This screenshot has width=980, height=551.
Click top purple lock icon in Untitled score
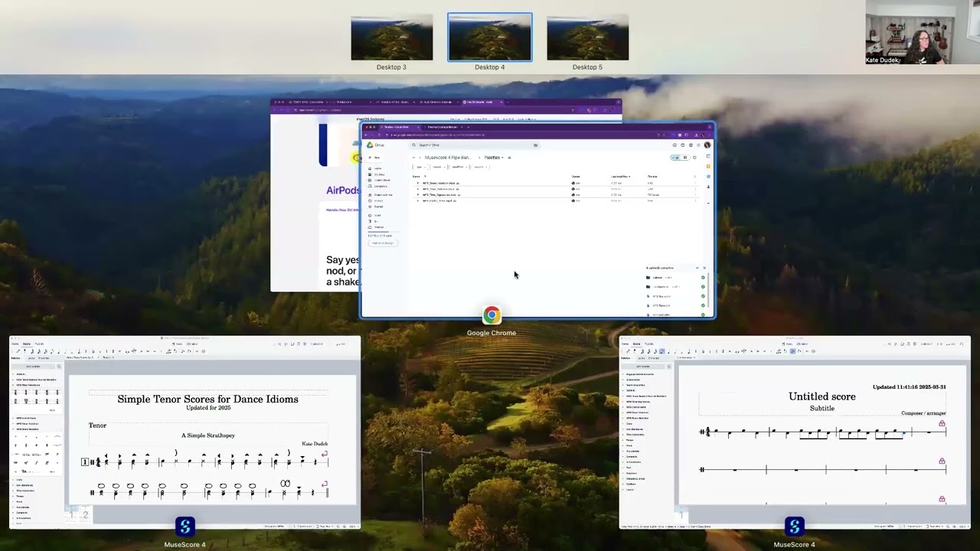(x=942, y=423)
